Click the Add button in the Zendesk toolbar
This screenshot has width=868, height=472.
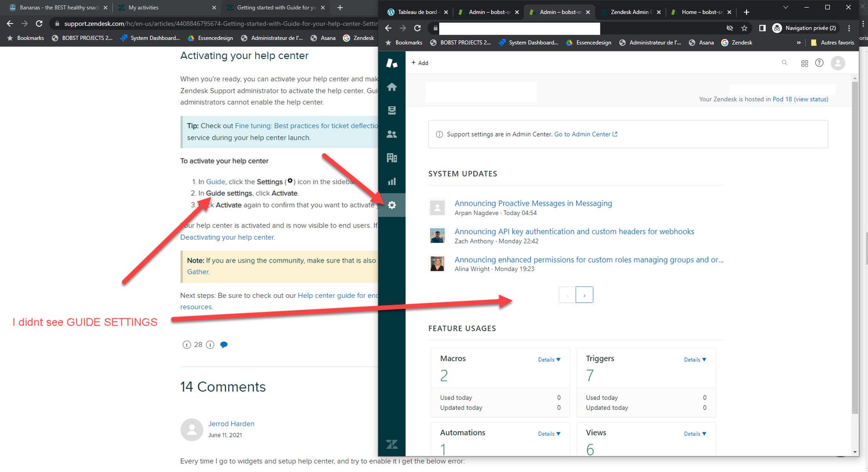(x=420, y=63)
